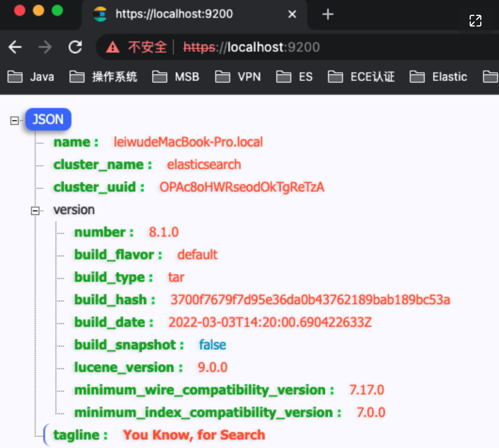The height and width of the screenshot is (448, 499).
Task: Click the blue JSON root badge
Action: 48,119
